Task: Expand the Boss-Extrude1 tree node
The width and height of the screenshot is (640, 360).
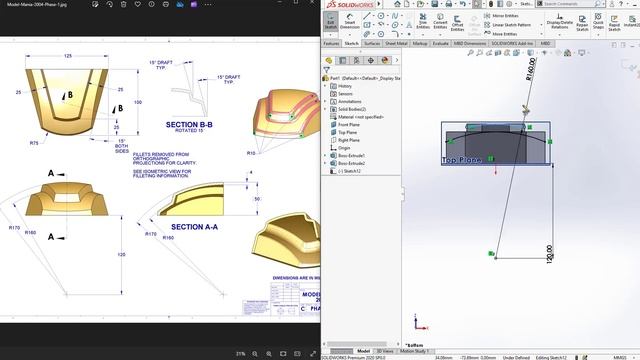Action: pos(325,156)
